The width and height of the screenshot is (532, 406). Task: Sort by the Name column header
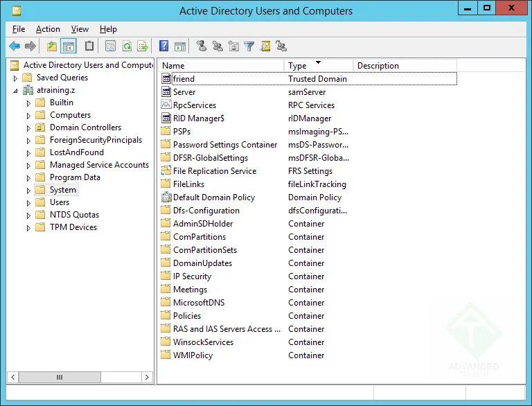click(x=221, y=66)
